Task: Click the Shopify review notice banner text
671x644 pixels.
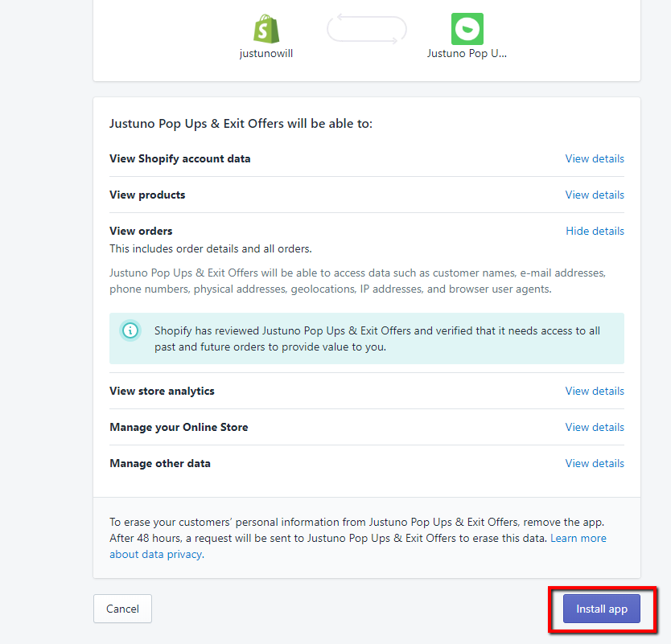Action: click(377, 338)
